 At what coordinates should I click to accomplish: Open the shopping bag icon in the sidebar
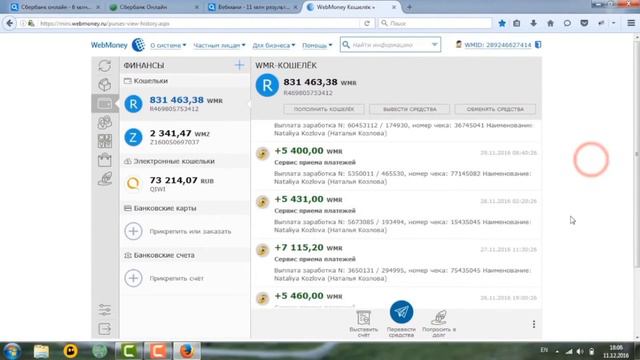click(104, 160)
